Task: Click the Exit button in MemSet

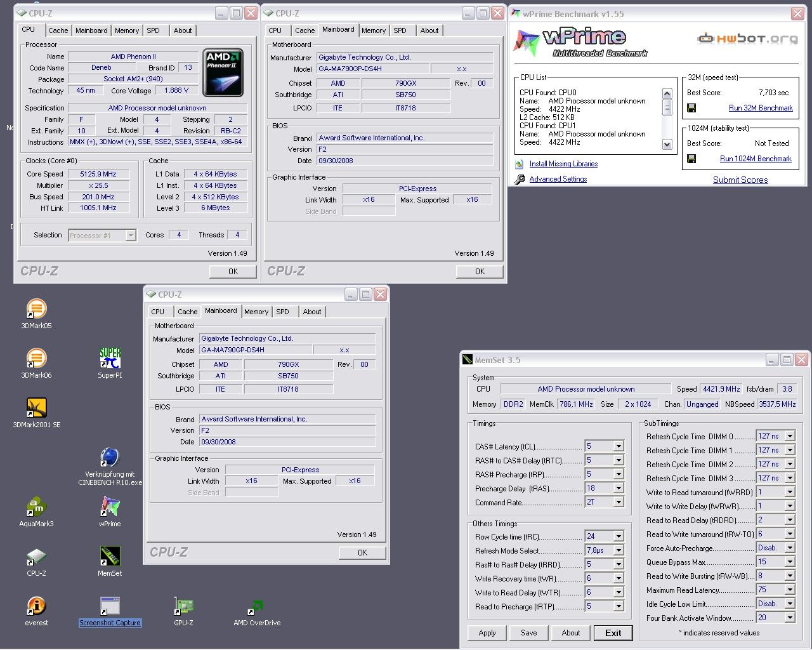Action: pyautogui.click(x=613, y=633)
